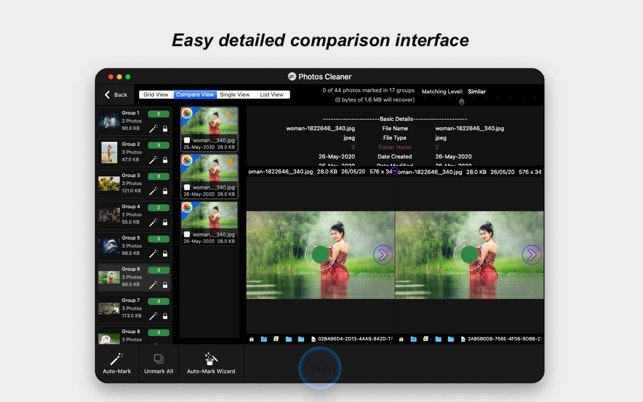The height and width of the screenshot is (402, 643).
Task: Open Group 4 in the groups list
Action: [134, 215]
